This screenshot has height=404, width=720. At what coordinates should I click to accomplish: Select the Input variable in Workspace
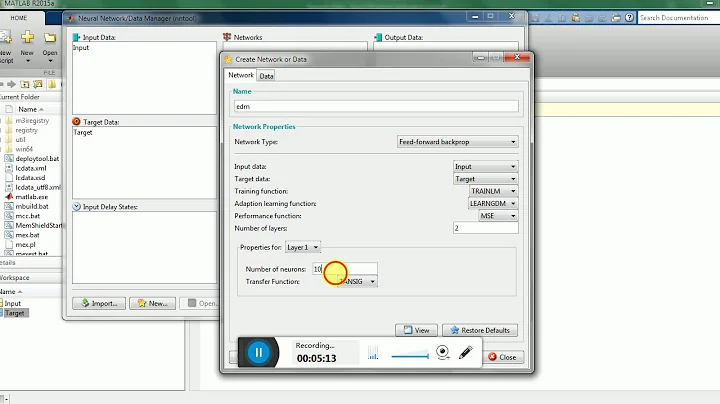click(x=12, y=303)
